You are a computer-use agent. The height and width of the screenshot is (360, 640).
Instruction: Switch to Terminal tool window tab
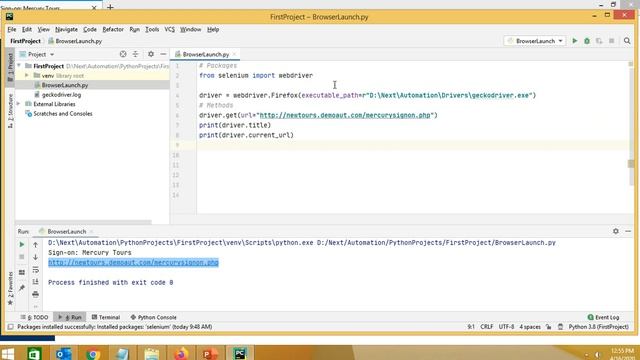(106, 317)
